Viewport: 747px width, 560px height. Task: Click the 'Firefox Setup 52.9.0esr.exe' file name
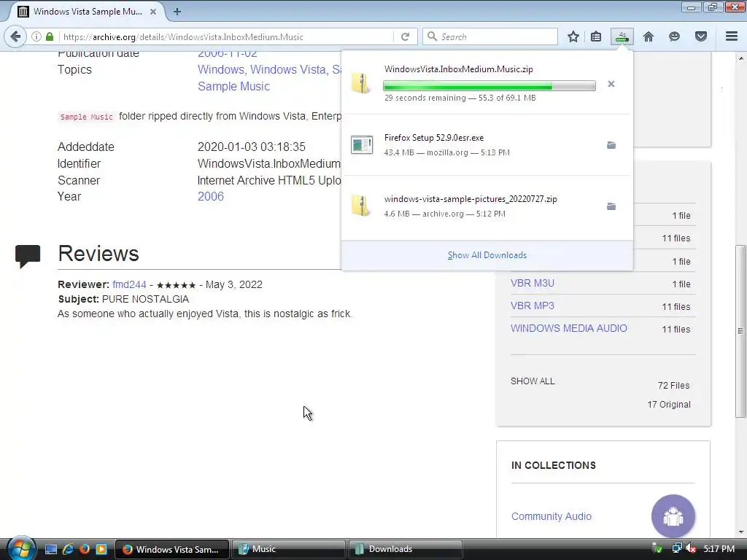tap(434, 138)
